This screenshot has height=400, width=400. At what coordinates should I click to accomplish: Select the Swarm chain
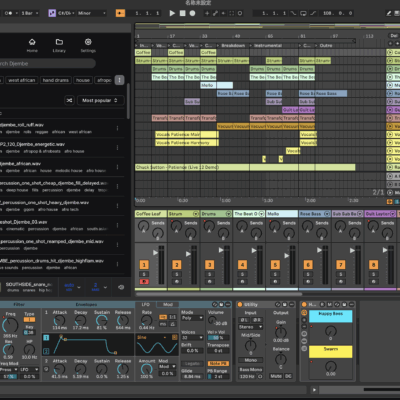click(330, 352)
